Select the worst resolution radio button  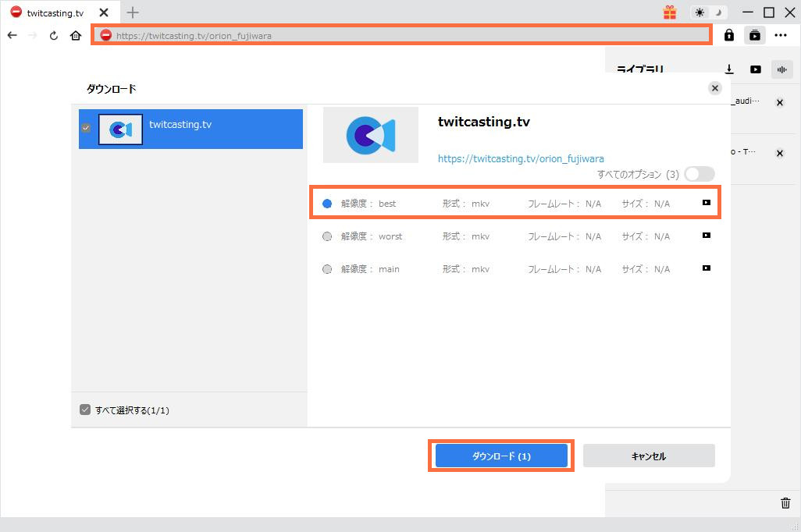click(327, 236)
